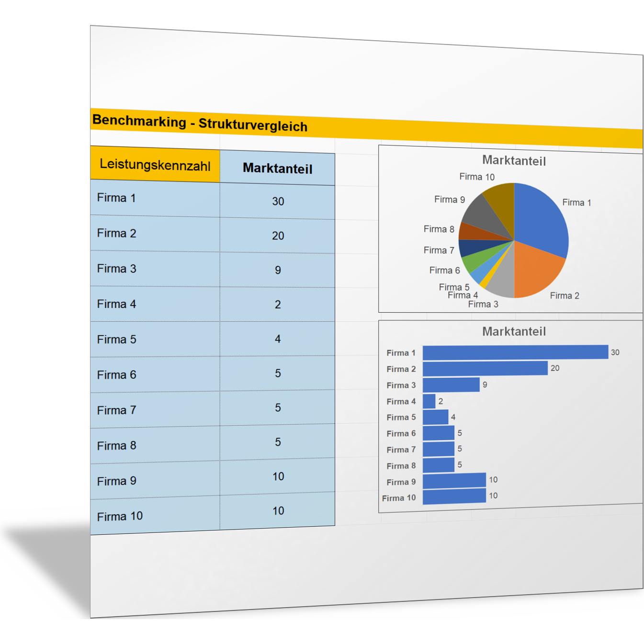
Task: Select the Leistungskennzahl header cell
Action: pyautogui.click(x=155, y=166)
